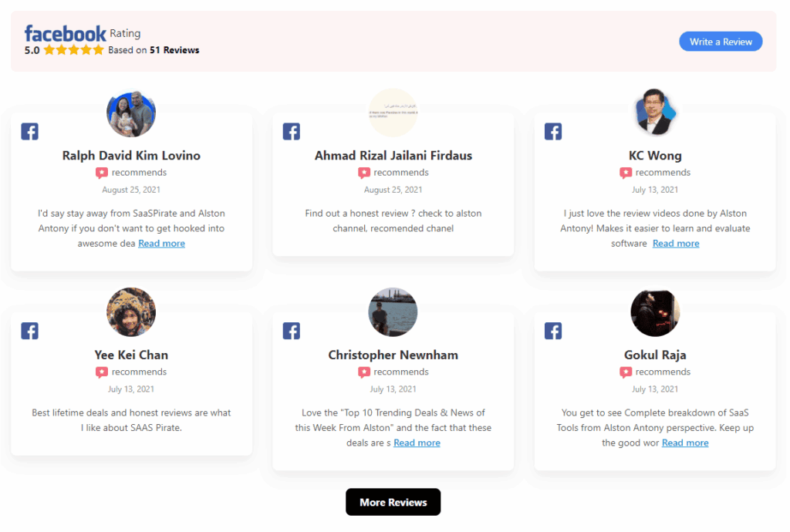Click recommends badge icon under KC Wong
This screenshot has width=790, height=532.
click(x=626, y=173)
